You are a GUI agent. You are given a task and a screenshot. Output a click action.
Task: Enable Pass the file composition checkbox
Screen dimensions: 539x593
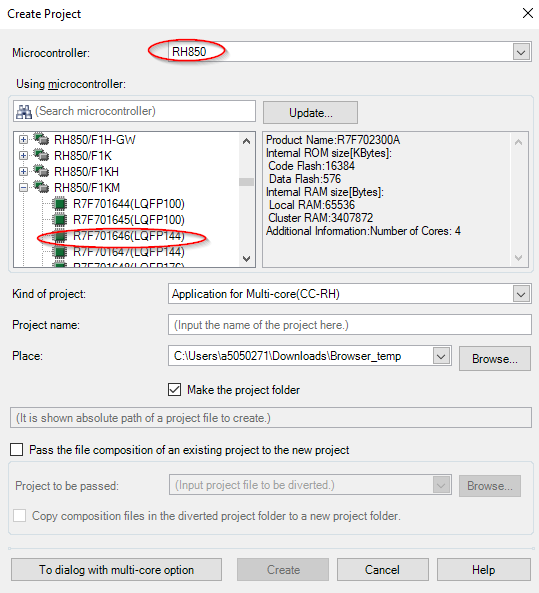coord(17,450)
